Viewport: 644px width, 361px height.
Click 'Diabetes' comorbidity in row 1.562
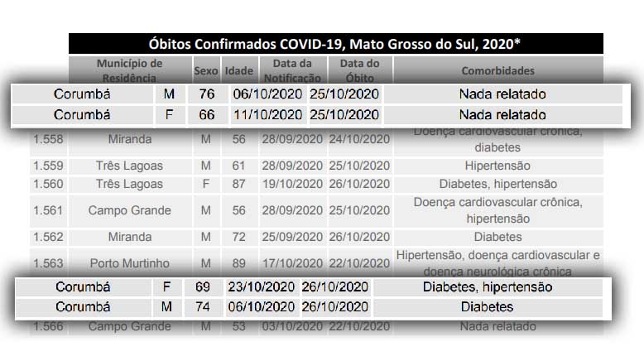pos(497,237)
